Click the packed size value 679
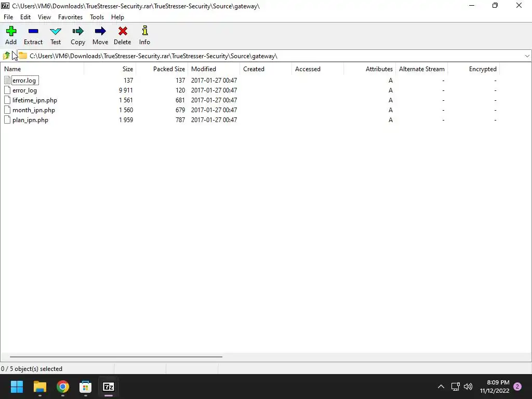 [180, 110]
